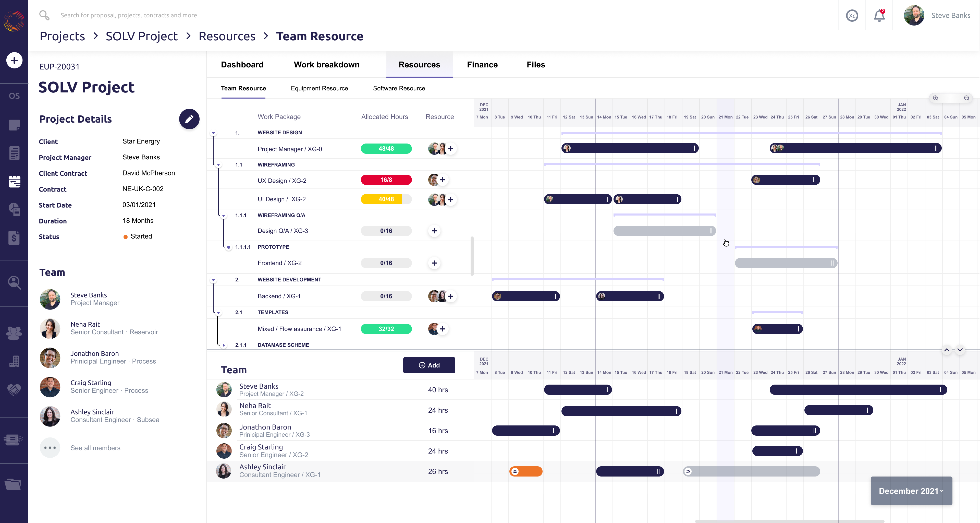
Task: Click the search magnifier icon at top
Action: click(x=44, y=15)
